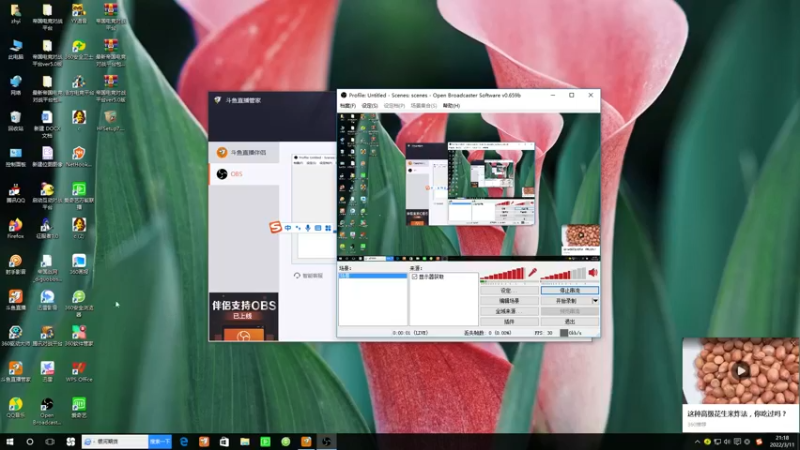This screenshot has height=450, width=800.
Task: Open the 爱奇艺 shortcut in bottom desktop row
Action: pos(79,408)
